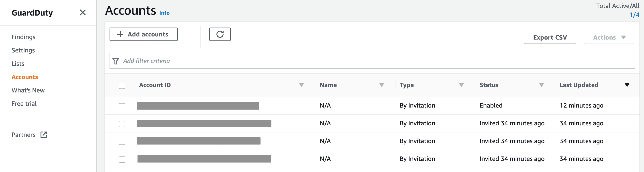Click plus icon on Add accounts
This screenshot has height=172, width=644.
coord(120,34)
